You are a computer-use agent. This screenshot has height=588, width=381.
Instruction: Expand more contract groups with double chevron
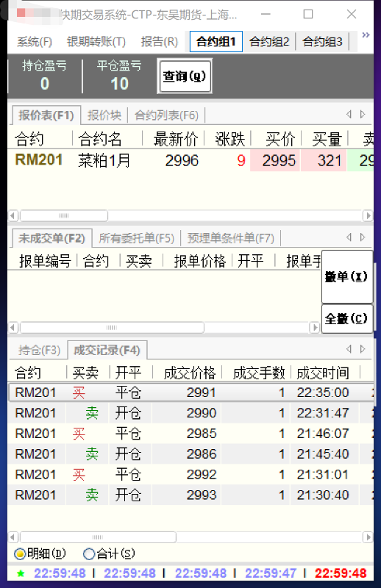(366, 35)
